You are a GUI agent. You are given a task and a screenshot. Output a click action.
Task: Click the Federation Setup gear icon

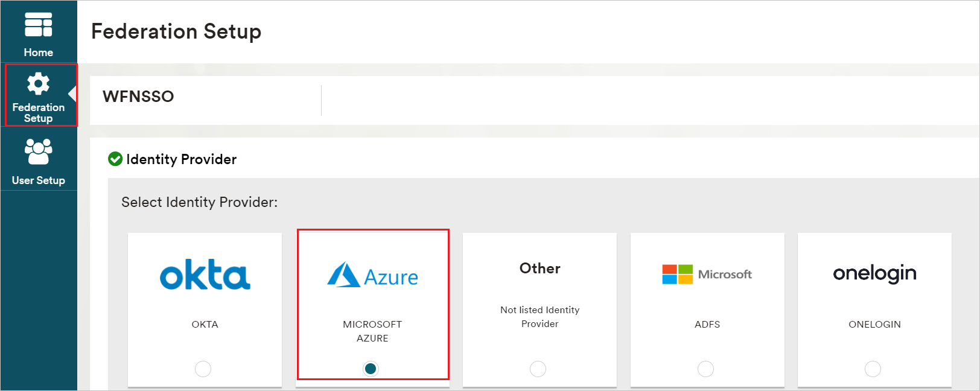[x=38, y=84]
